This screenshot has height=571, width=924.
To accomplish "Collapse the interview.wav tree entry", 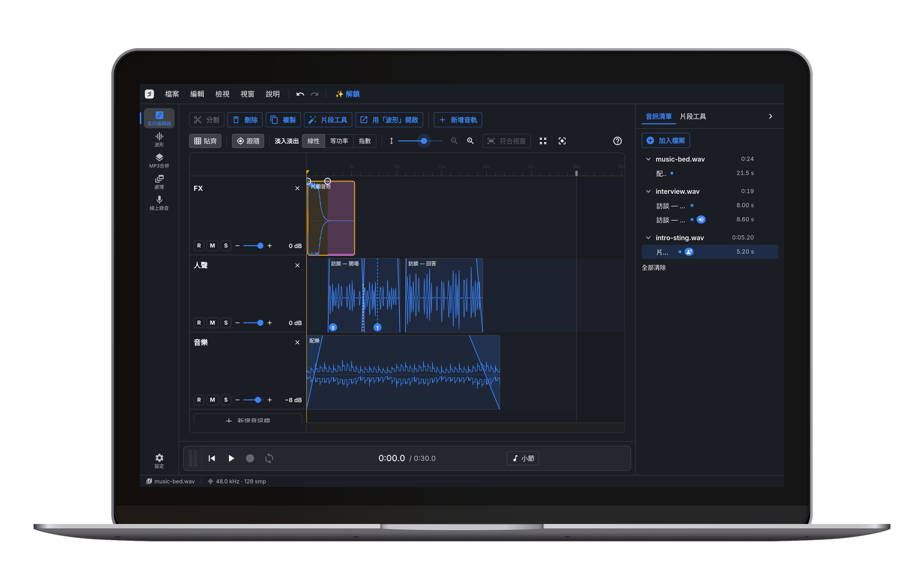I will click(x=648, y=191).
